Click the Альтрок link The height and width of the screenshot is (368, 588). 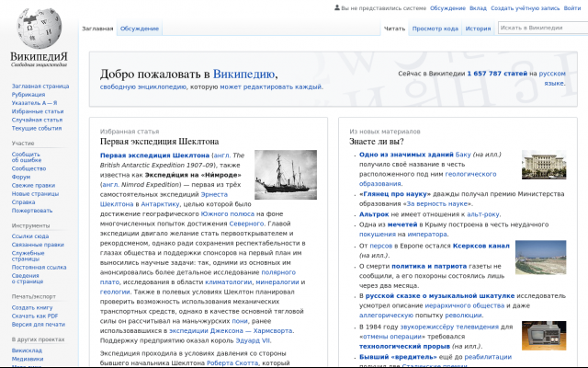374,214
